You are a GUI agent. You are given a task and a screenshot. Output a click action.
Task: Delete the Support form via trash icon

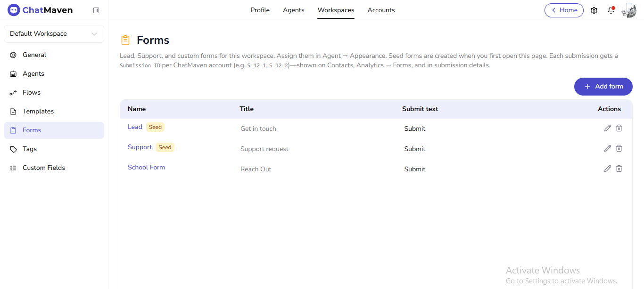click(619, 148)
